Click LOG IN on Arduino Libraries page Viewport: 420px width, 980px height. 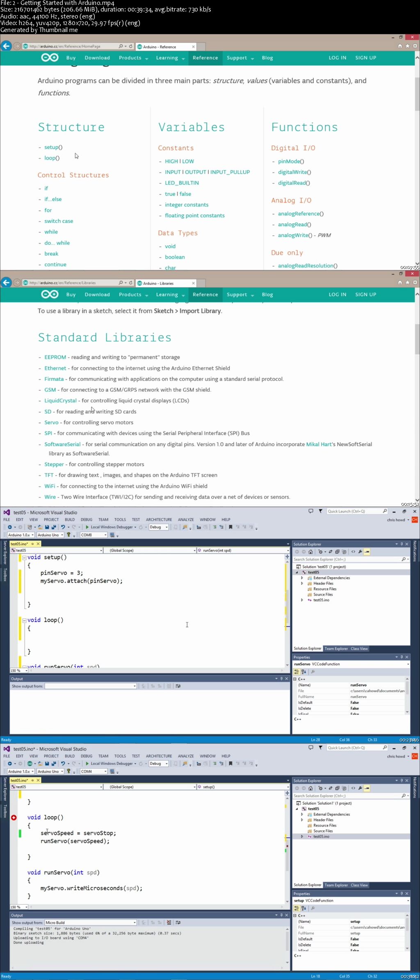coord(337,295)
